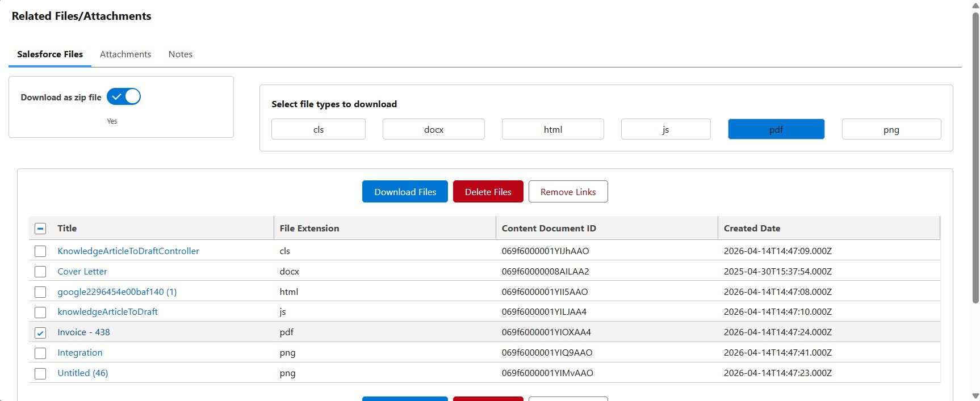Select the cls file type button
980x401 pixels.
pos(319,129)
